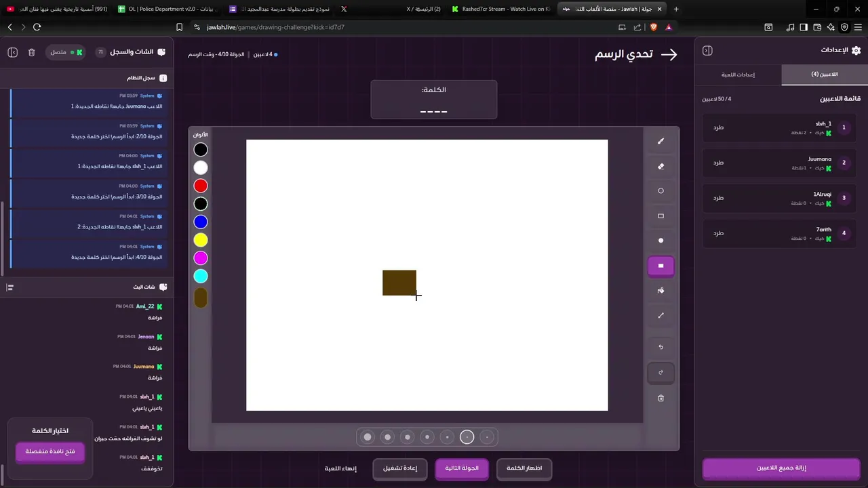Select the smallest brush size dot

[487, 437]
